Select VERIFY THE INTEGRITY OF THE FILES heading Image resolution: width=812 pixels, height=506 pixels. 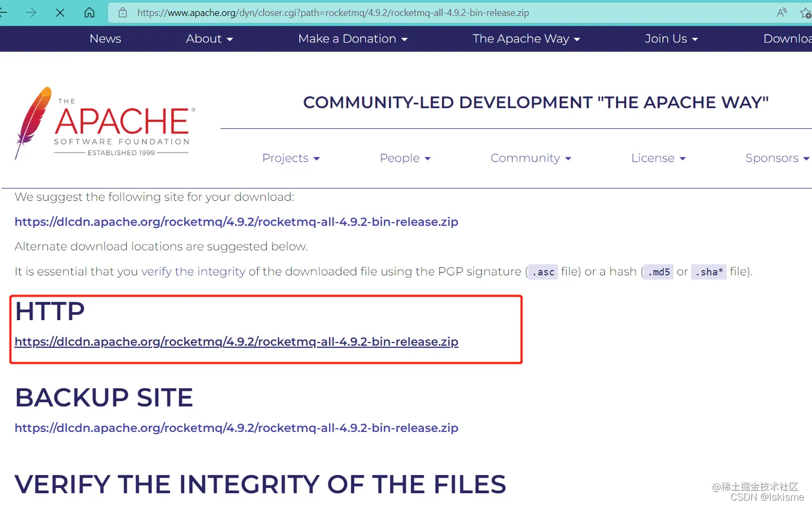click(x=260, y=485)
